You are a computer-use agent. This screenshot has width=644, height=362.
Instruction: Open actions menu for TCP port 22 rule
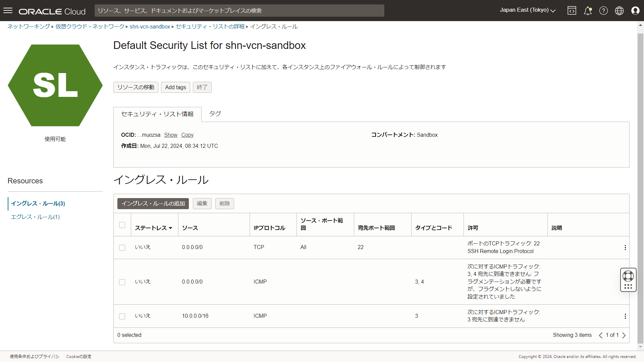click(x=625, y=247)
